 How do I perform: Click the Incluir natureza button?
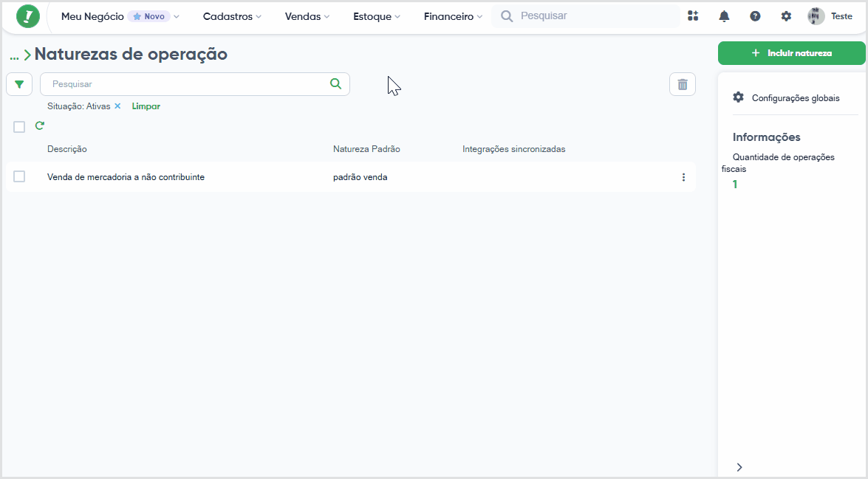(792, 53)
